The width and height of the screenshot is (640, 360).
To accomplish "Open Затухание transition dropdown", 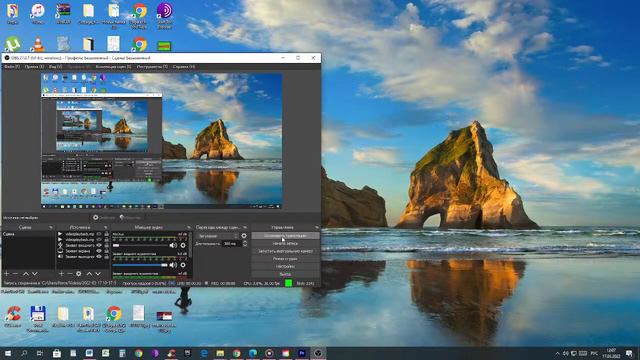I will pyautogui.click(x=217, y=236).
